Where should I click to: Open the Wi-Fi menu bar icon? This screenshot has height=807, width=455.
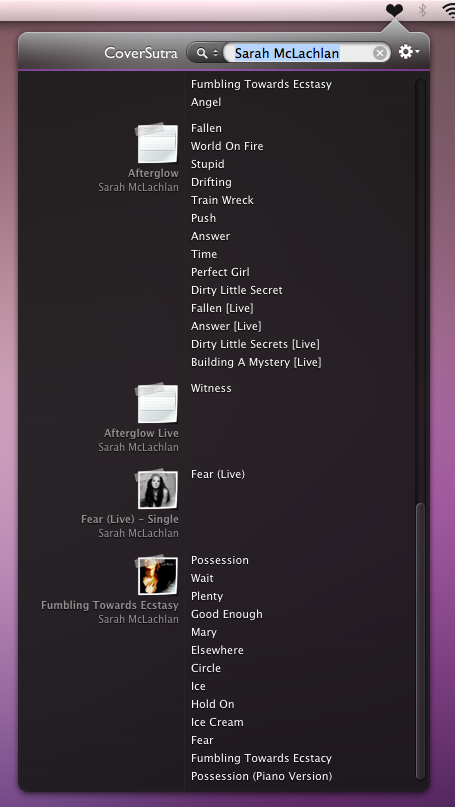(x=448, y=10)
